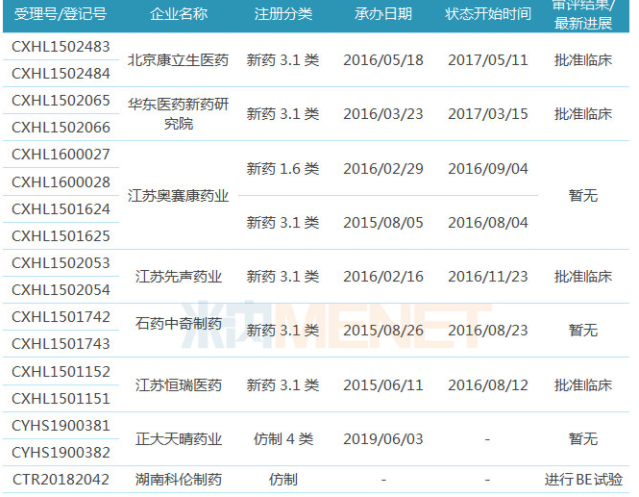
Task: Click date 2016/08/04
Action: [488, 223]
